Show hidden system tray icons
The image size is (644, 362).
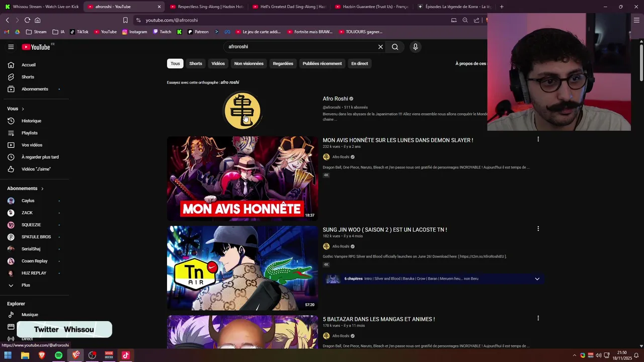pos(574,355)
